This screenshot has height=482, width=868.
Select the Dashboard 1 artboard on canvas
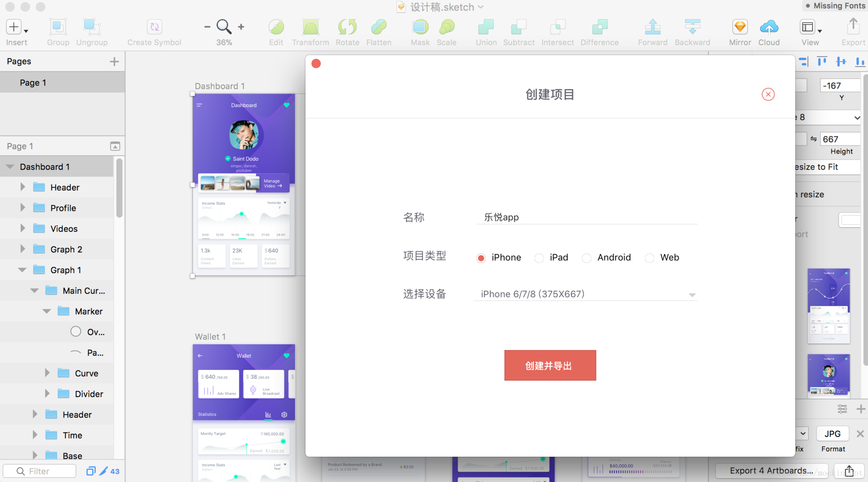[244, 184]
